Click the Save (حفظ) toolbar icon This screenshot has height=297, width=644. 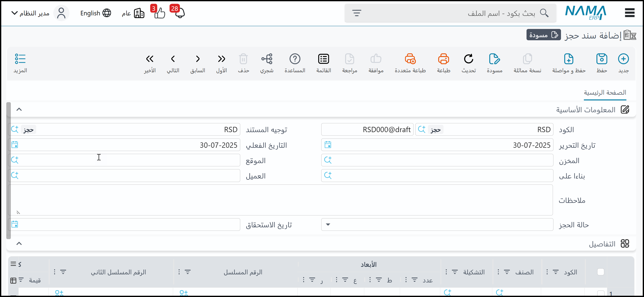point(601,59)
